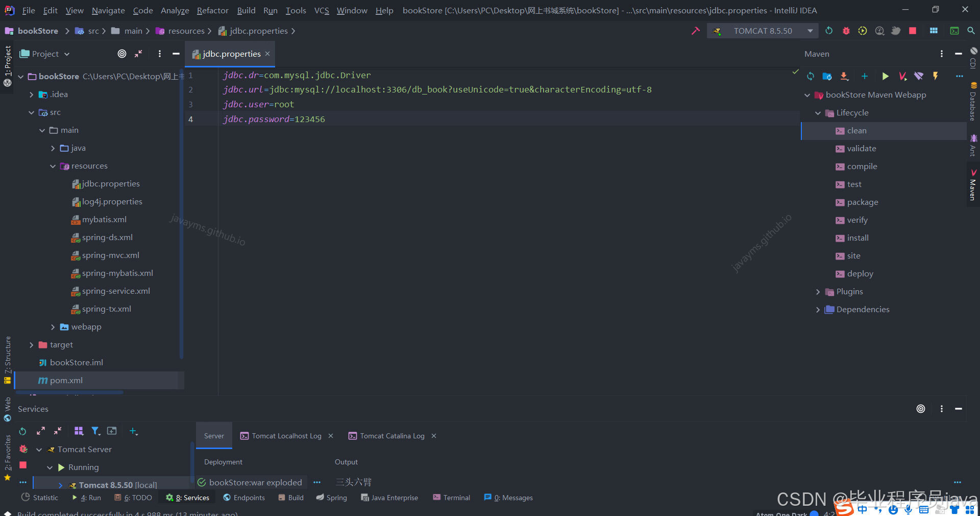
Task: Click the Group By icon in Services
Action: coord(79,431)
